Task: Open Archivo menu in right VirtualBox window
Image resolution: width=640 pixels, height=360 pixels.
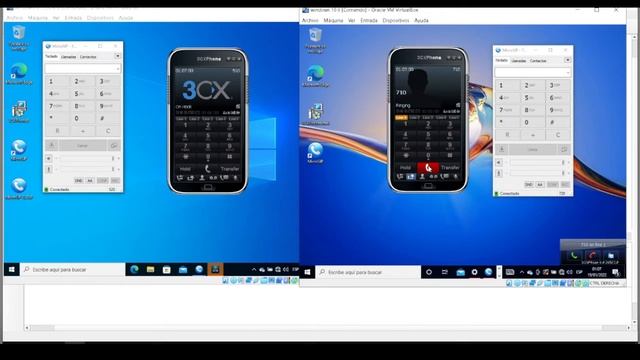Action: point(310,20)
